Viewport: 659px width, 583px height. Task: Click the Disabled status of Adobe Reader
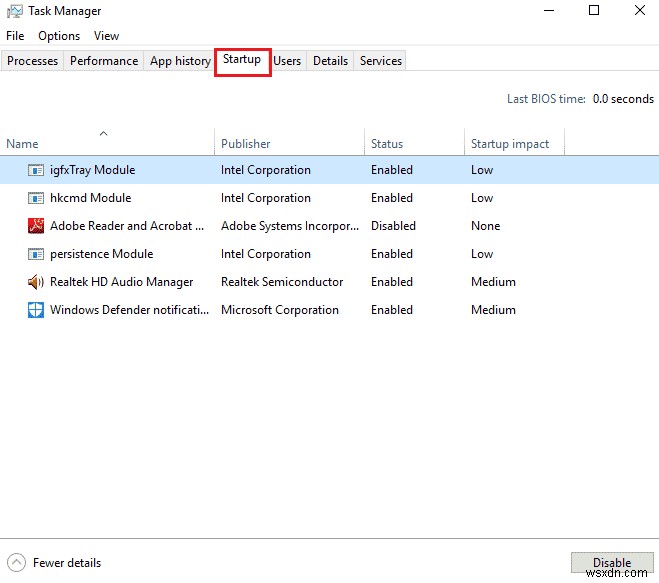pos(393,226)
